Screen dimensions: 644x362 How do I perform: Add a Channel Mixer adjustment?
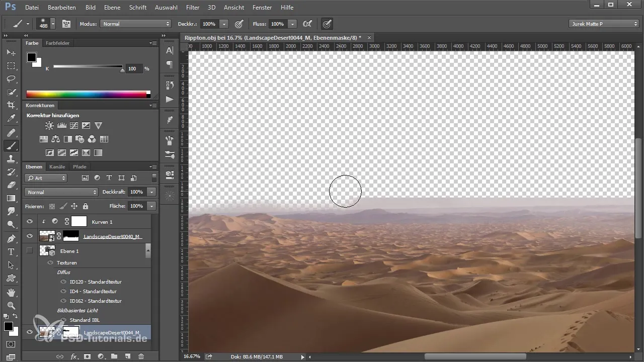pyautogui.click(x=92, y=139)
